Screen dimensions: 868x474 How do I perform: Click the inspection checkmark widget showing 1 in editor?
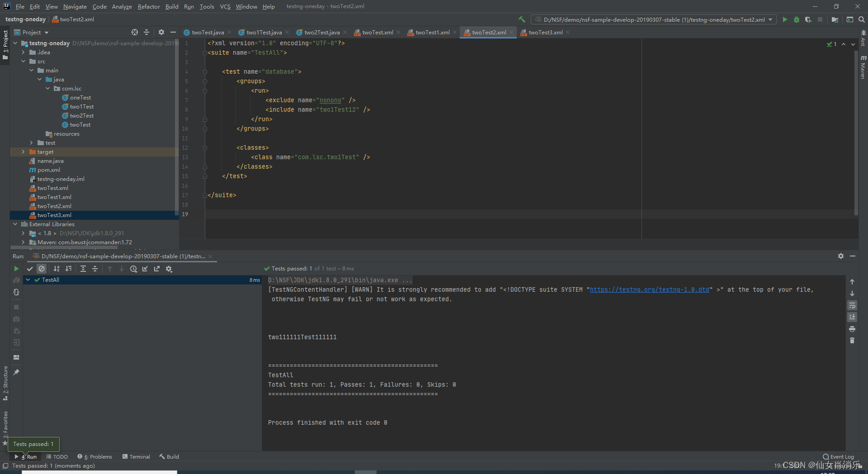(x=832, y=44)
